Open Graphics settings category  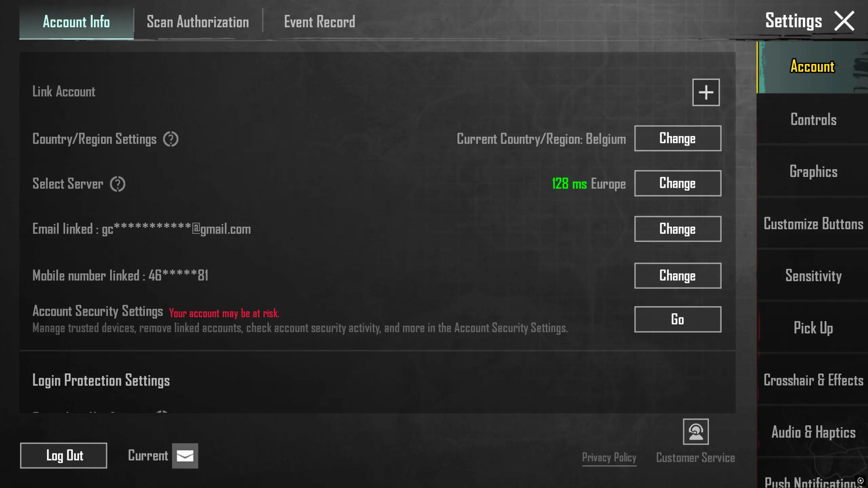(813, 171)
